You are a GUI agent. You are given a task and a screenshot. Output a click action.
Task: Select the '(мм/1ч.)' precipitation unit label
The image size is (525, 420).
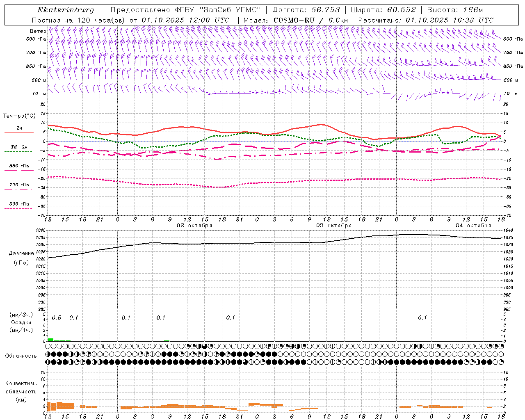point(21,330)
